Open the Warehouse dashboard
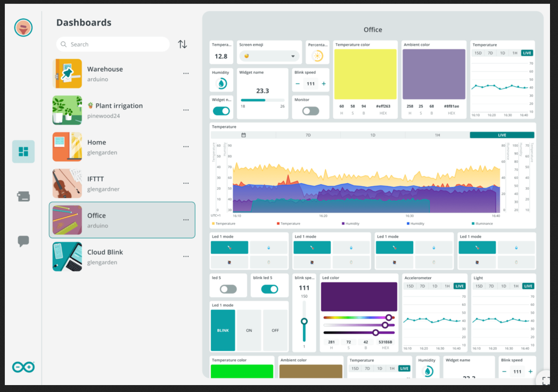The width and height of the screenshot is (558, 392). pos(122,73)
